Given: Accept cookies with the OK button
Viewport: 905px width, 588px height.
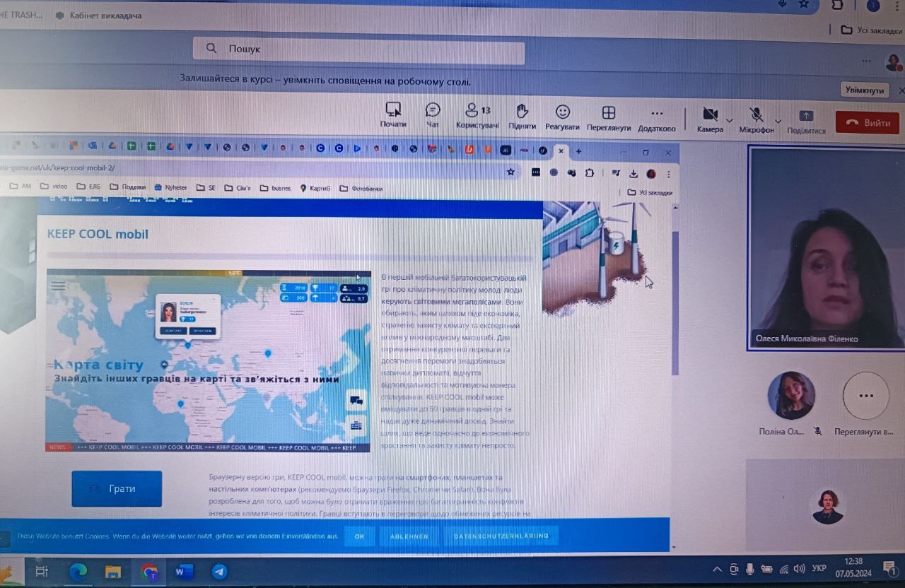Looking at the screenshot, I should [359, 536].
